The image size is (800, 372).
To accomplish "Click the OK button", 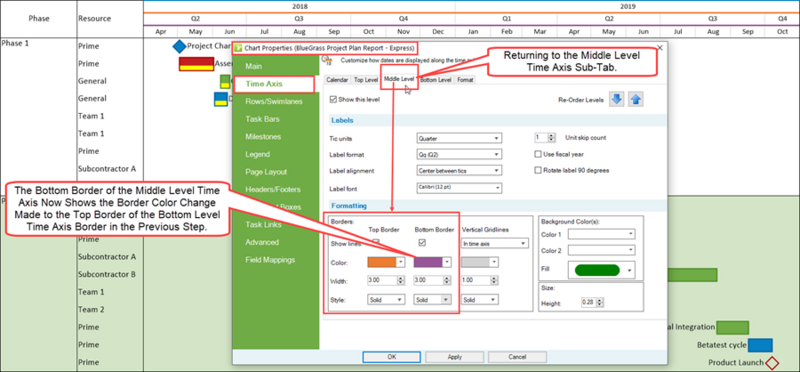I will coord(391,357).
